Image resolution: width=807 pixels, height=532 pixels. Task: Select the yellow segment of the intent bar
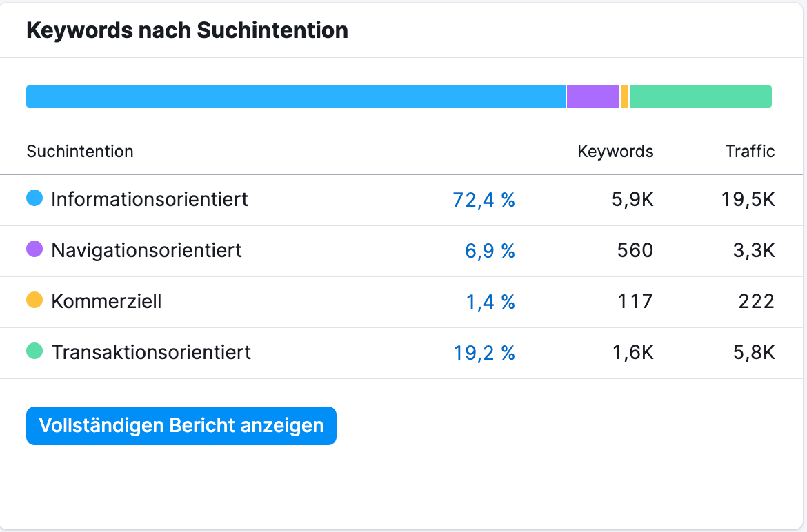[x=625, y=96]
